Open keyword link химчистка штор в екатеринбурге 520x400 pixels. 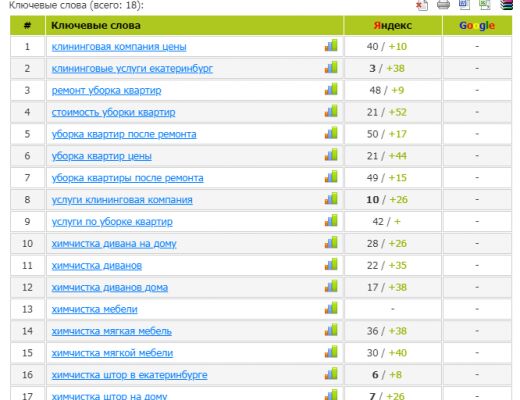click(129, 375)
